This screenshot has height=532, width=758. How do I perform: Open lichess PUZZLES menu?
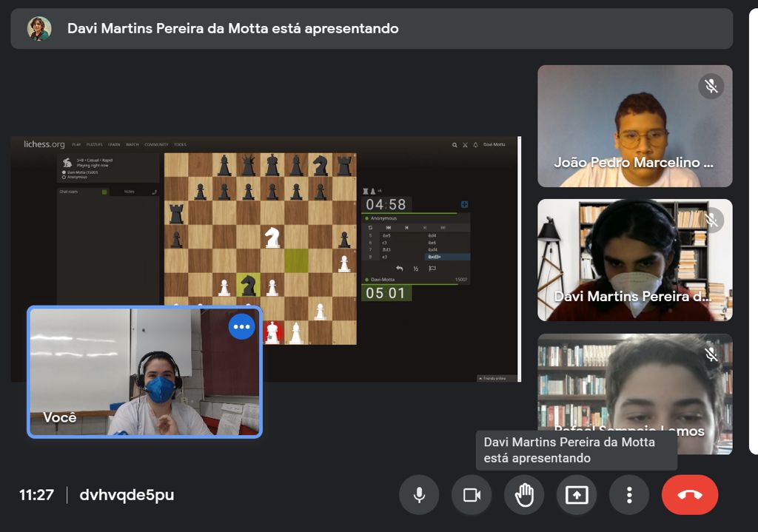tap(94, 144)
